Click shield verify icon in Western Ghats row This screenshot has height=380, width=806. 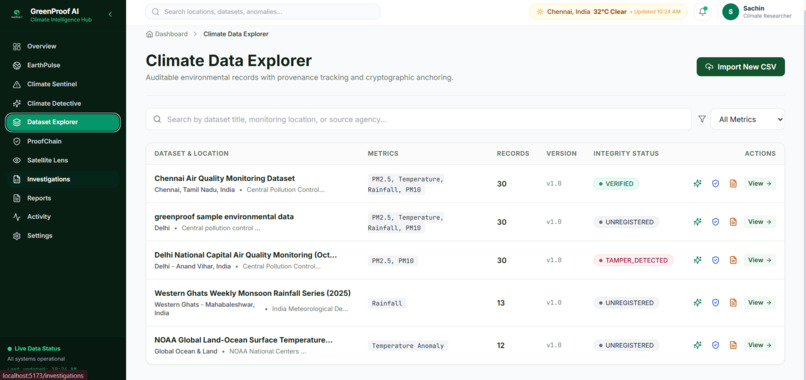(x=715, y=303)
